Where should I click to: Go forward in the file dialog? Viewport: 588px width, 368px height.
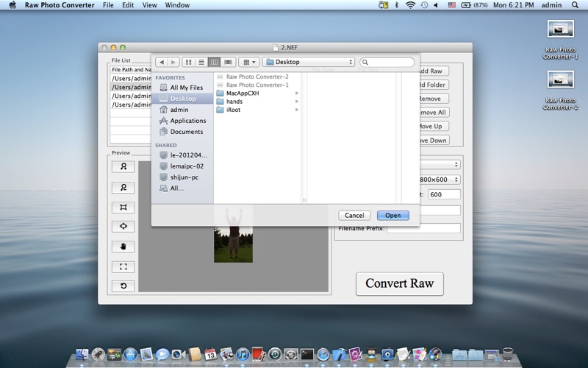pos(173,62)
